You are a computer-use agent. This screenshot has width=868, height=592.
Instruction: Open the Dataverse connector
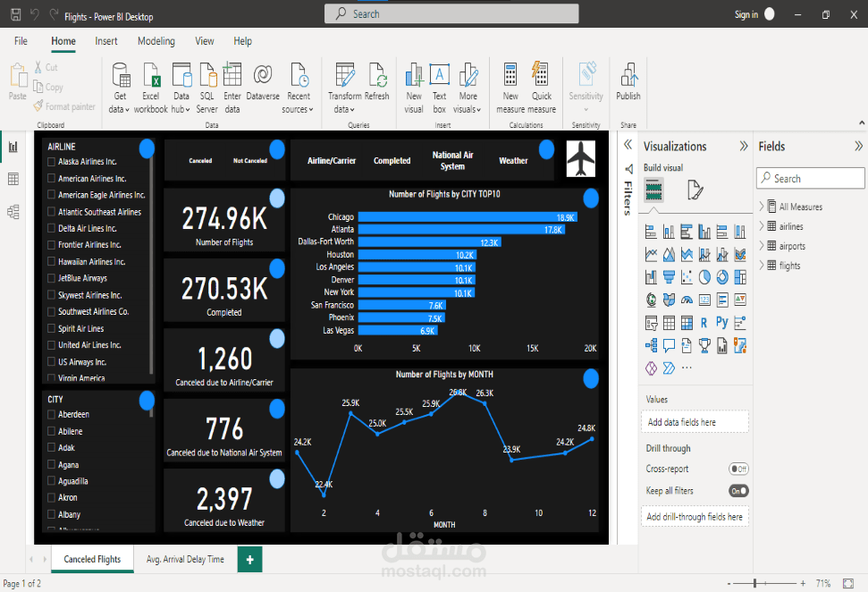(x=263, y=82)
